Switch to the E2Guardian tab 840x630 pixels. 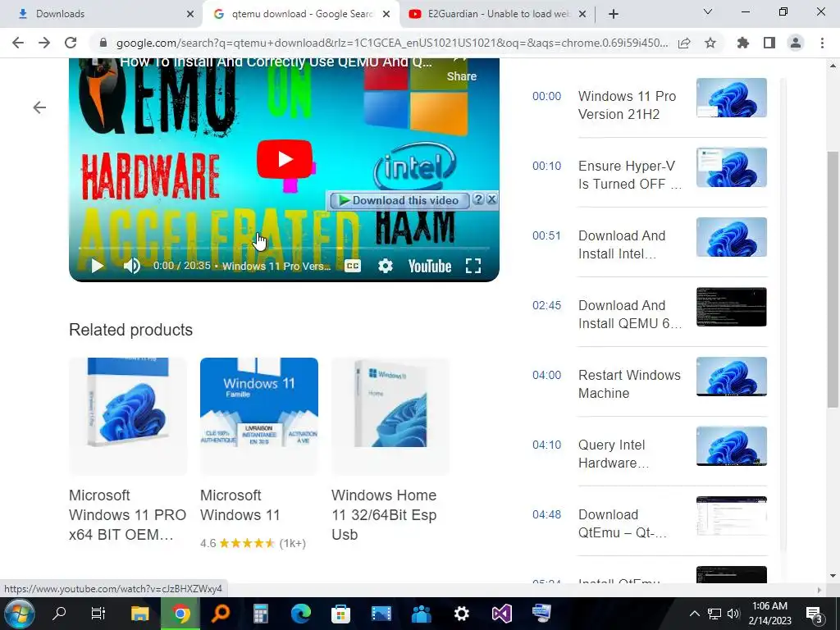(x=498, y=14)
